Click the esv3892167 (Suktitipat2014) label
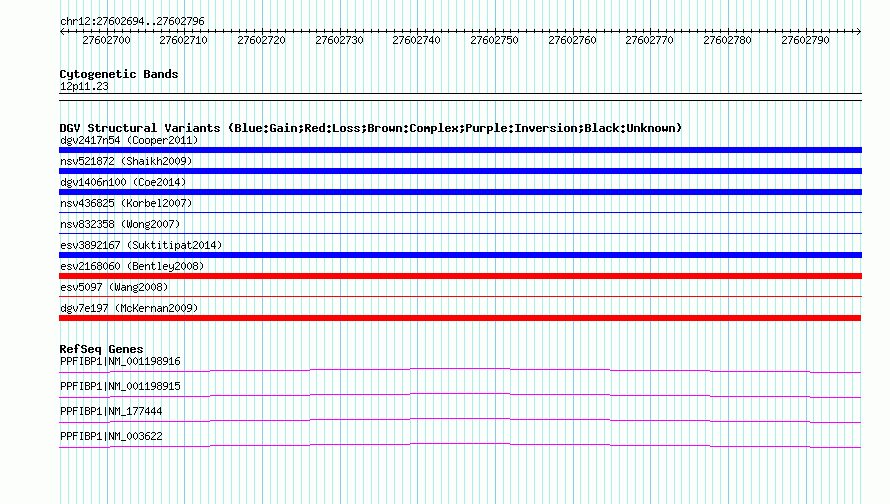The height and width of the screenshot is (504, 890). coord(141,245)
